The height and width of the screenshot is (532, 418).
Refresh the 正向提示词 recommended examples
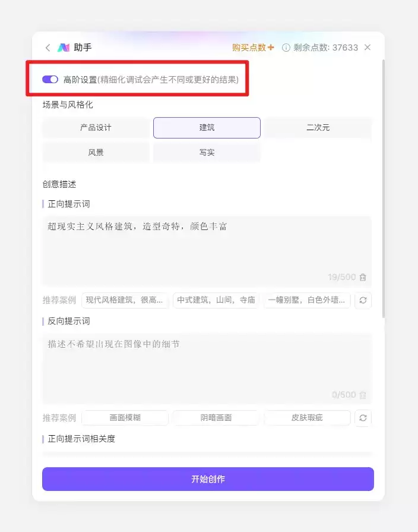(x=363, y=300)
